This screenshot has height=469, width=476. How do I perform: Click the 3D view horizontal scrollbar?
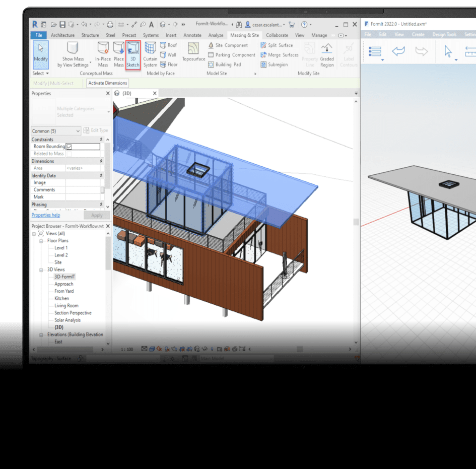300,349
